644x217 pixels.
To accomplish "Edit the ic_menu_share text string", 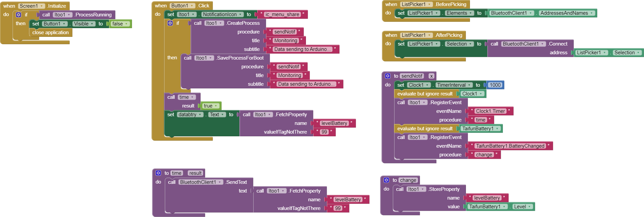I will click(x=283, y=14).
